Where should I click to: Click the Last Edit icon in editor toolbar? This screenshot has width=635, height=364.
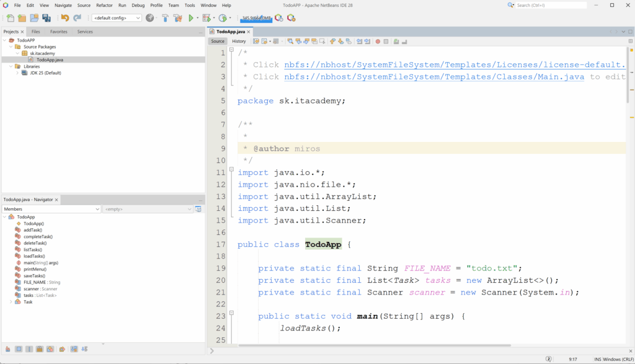tap(256, 42)
